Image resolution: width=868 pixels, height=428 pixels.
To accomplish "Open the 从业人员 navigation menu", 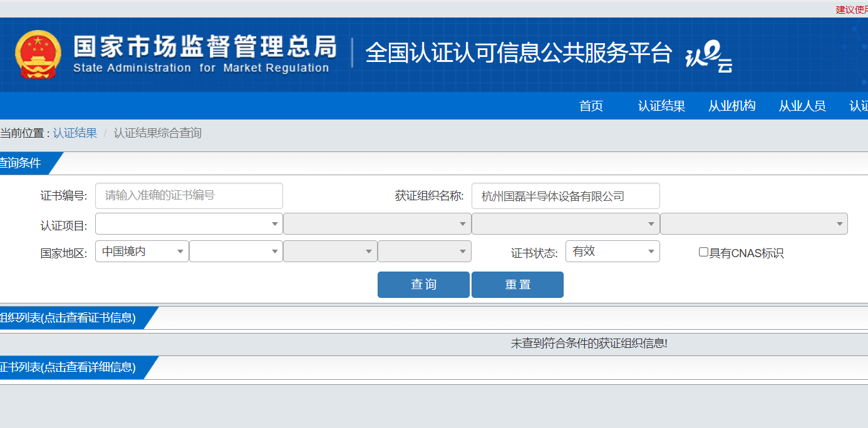I will tap(802, 106).
